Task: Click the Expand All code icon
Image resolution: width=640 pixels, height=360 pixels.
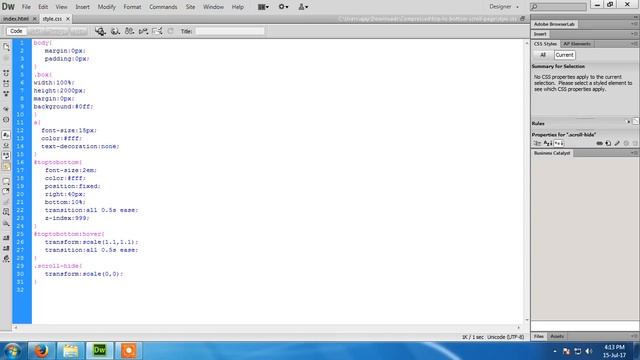Action: [x=6, y=93]
